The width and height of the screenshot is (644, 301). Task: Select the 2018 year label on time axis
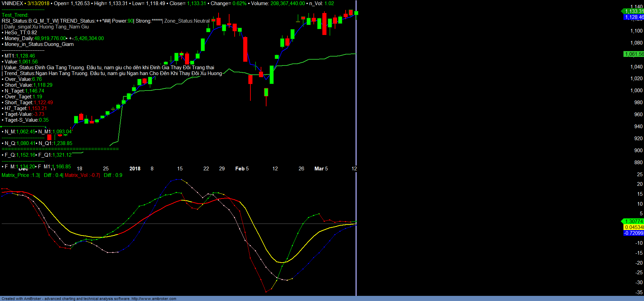135,169
